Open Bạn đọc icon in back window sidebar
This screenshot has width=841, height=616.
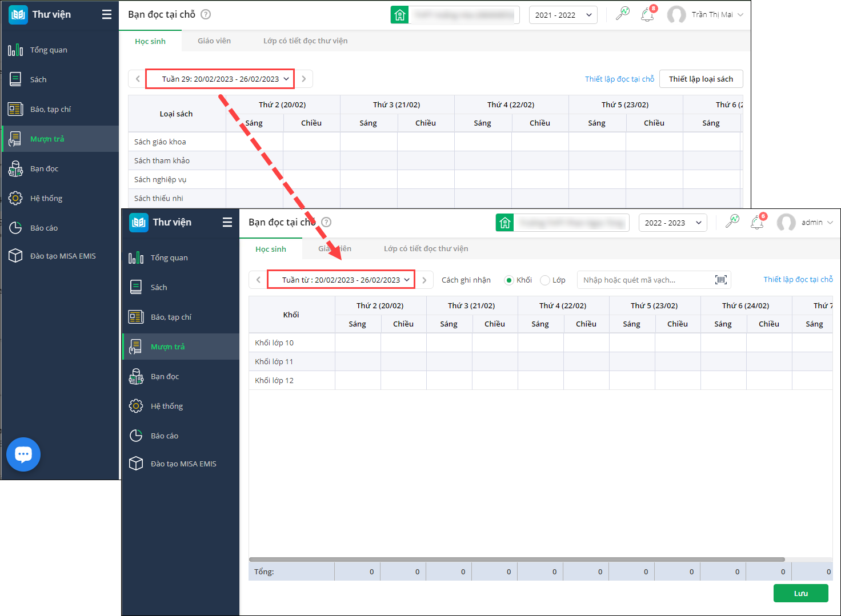(15, 168)
